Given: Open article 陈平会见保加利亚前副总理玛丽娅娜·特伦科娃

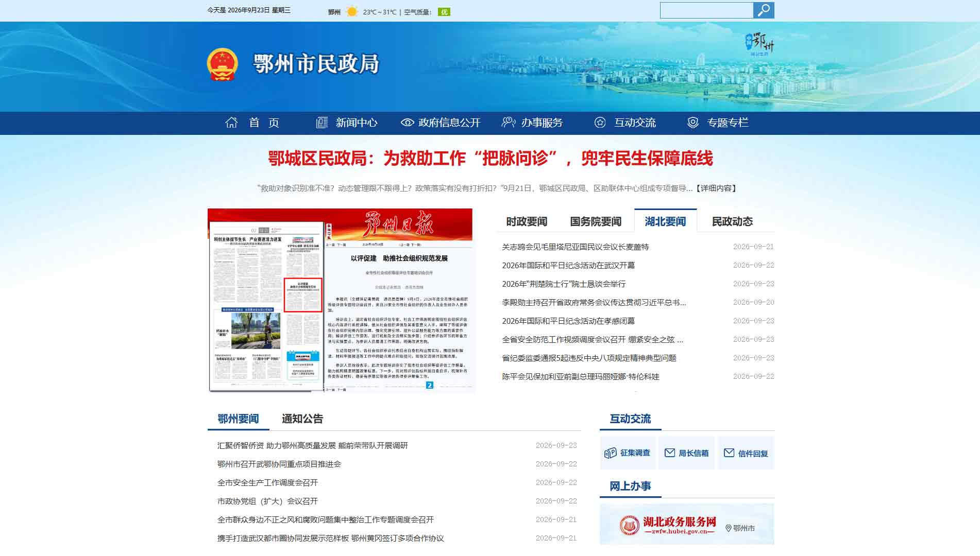Looking at the screenshot, I should pos(581,377).
